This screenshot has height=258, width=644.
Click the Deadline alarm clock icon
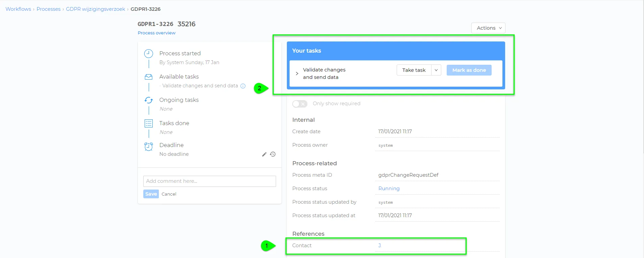tap(149, 147)
